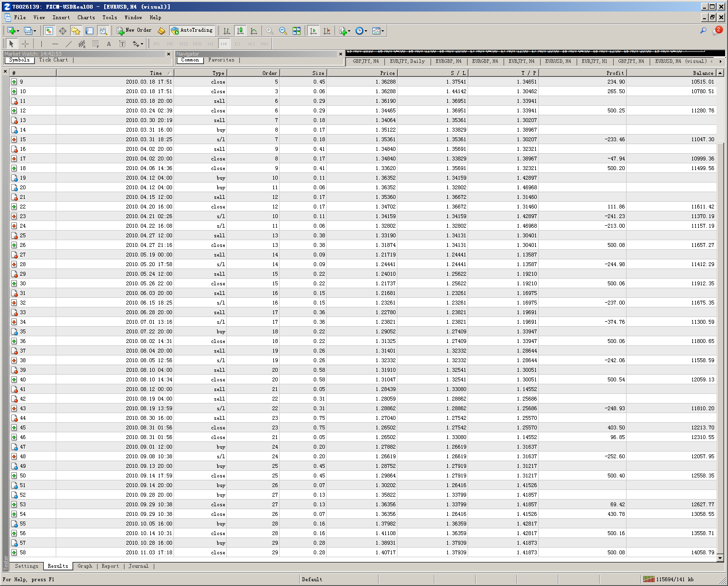Open the Periods clock dropdown
728x586 pixels.
pos(366,31)
